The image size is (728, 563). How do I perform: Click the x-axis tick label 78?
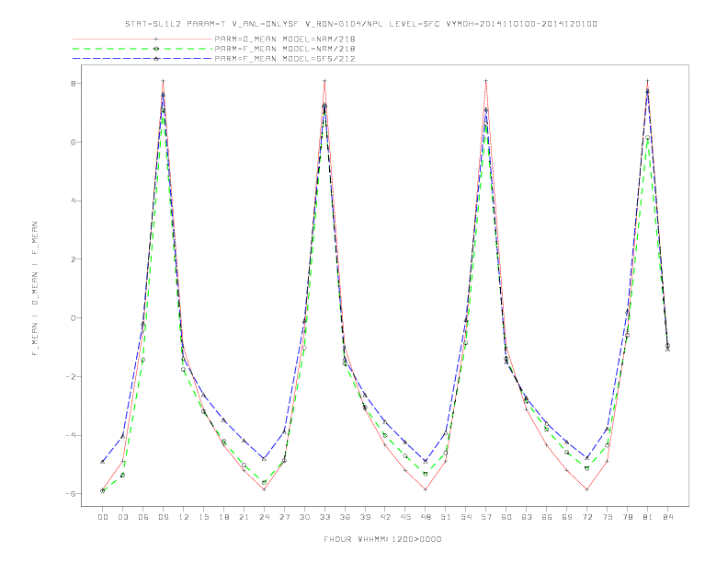pyautogui.click(x=627, y=517)
